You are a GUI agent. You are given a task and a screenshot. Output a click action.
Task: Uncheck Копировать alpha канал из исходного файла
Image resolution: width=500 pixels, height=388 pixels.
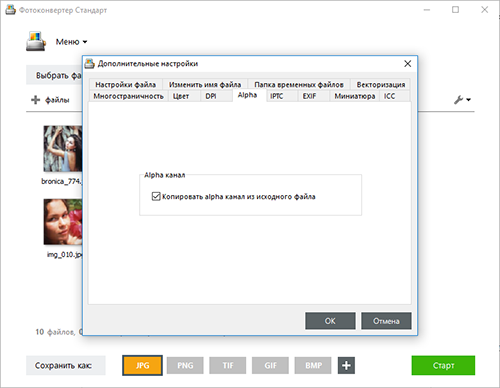[x=156, y=196]
